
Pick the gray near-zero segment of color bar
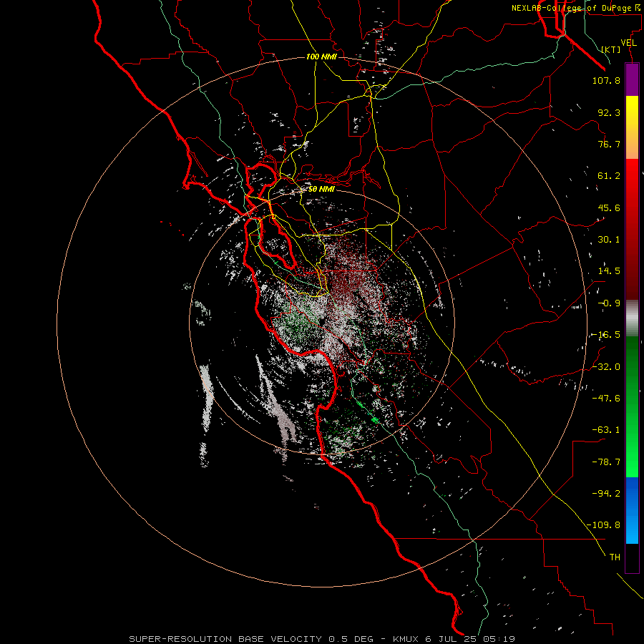[632, 318]
